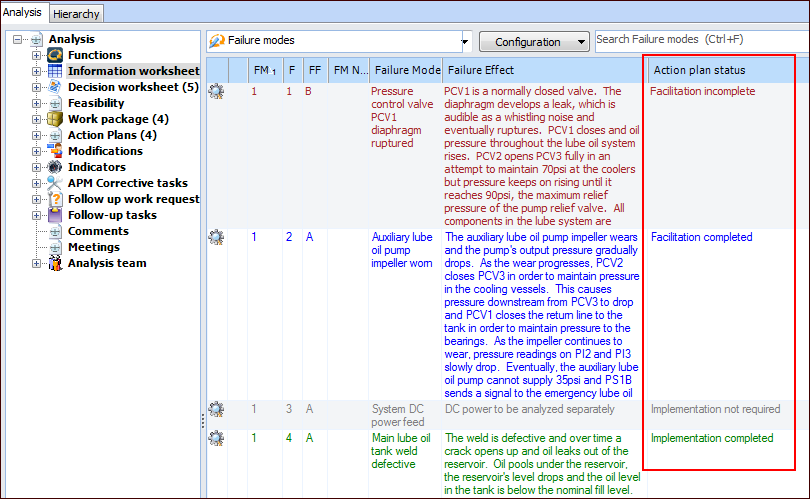The image size is (810, 499).
Task: Click the FM N... column header
Action: coord(349,70)
